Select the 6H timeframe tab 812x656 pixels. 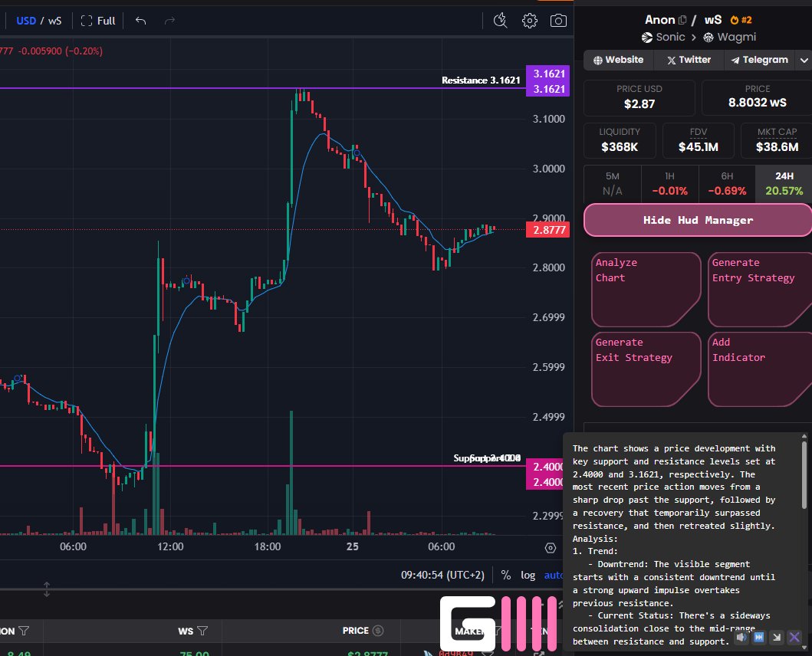(727, 184)
